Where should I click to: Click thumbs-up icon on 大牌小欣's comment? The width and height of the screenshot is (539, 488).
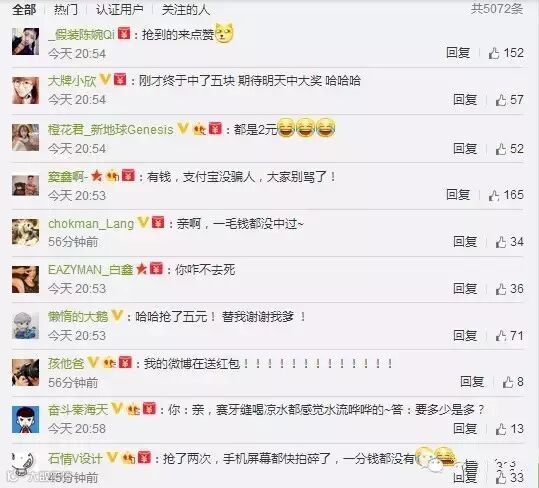click(x=500, y=100)
